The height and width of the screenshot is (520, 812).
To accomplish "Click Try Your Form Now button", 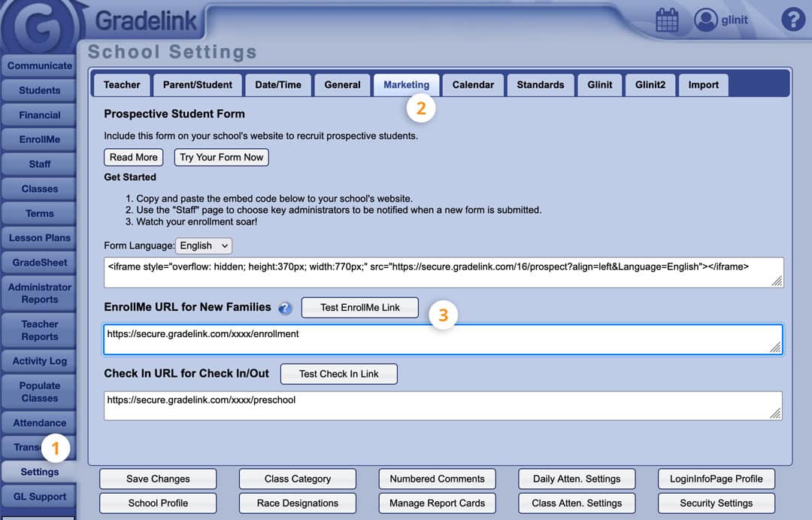I will [x=221, y=157].
